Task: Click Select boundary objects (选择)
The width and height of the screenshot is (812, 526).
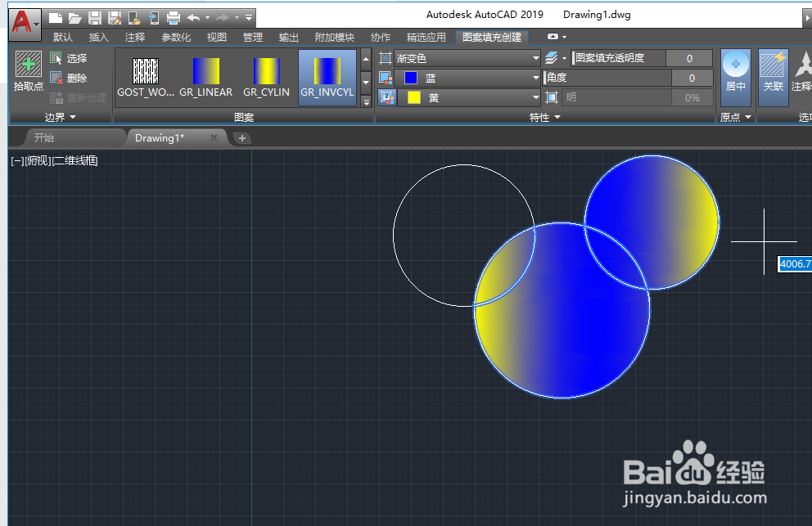Action: 69,59
